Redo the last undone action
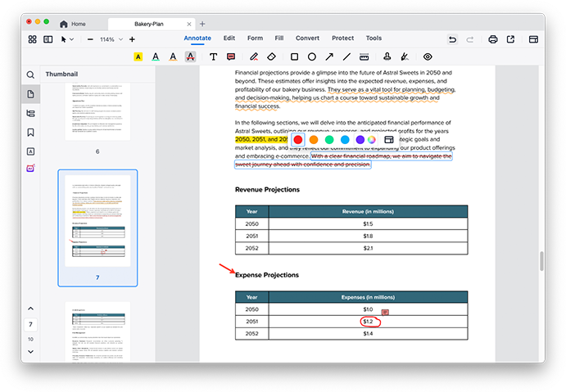 click(469, 39)
